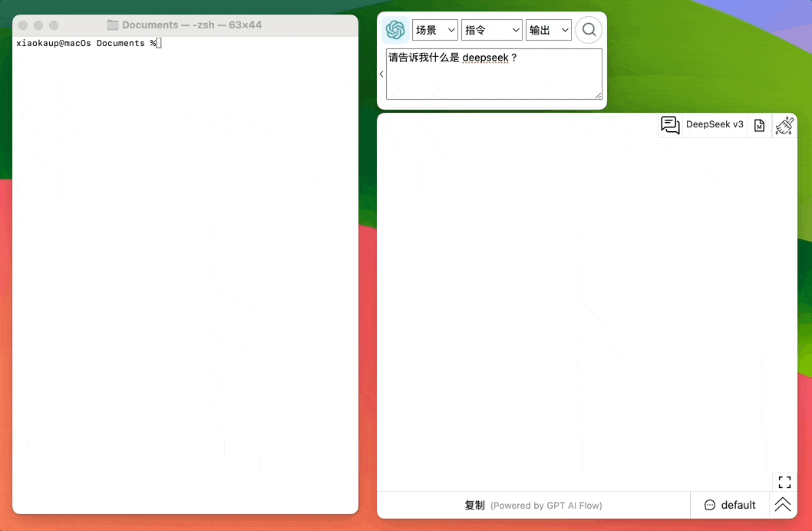Open the 输出 dropdown

point(549,30)
